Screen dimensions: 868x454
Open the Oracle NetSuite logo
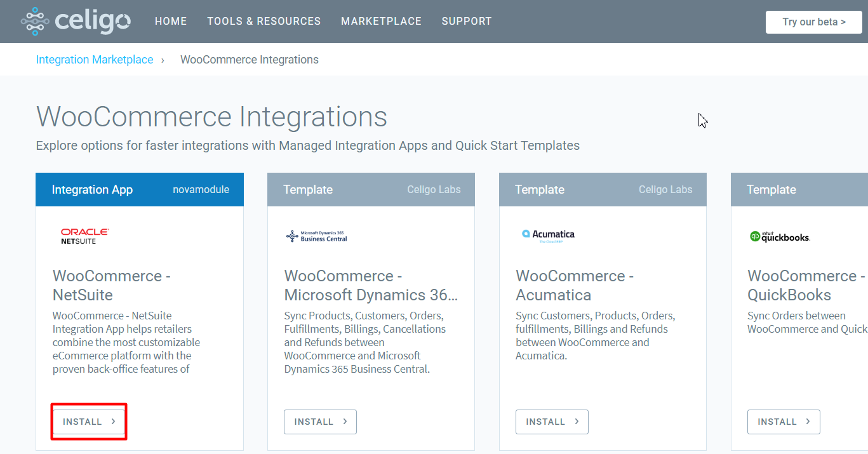click(84, 236)
